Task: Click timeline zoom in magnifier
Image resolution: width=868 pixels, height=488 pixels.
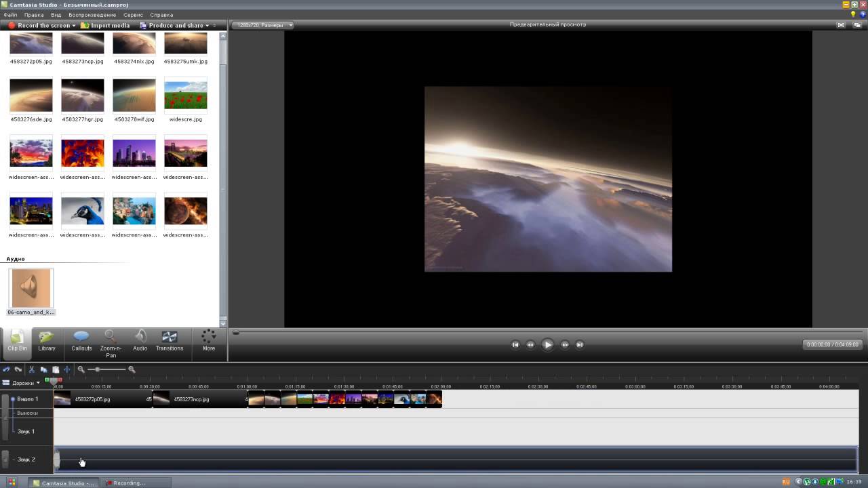Action: tap(132, 369)
